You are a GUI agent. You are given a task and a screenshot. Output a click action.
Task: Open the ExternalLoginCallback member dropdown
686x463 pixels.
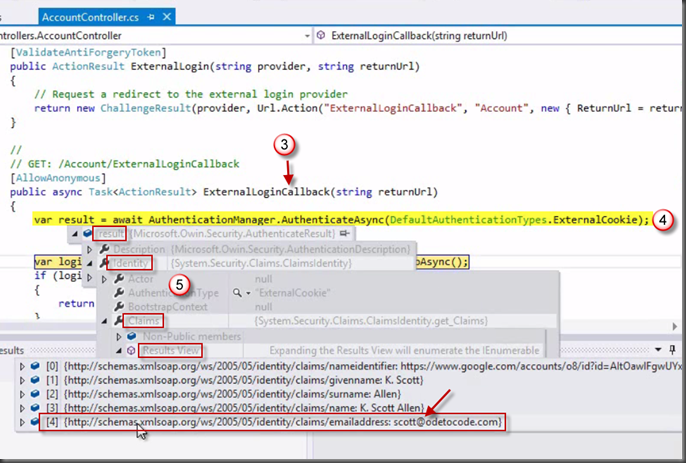(499, 36)
